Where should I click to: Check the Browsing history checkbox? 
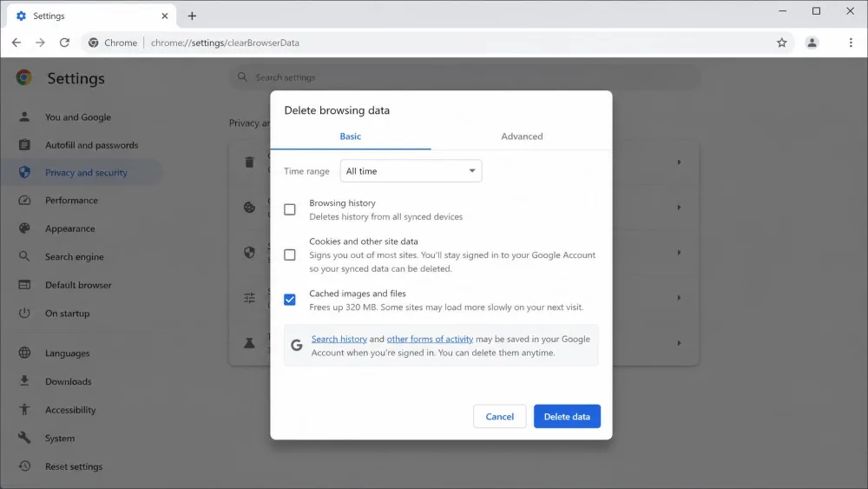click(x=290, y=210)
